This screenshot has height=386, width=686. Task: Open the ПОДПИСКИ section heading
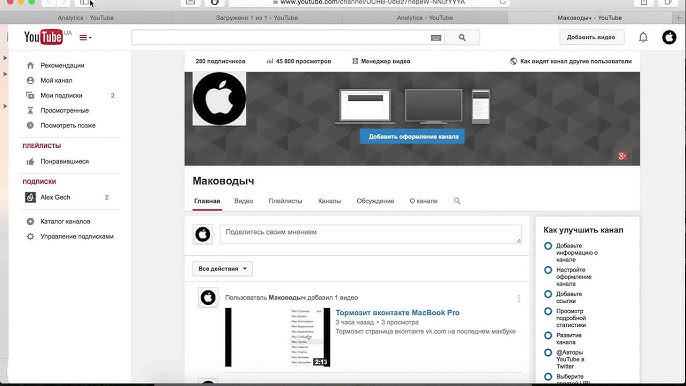39,181
